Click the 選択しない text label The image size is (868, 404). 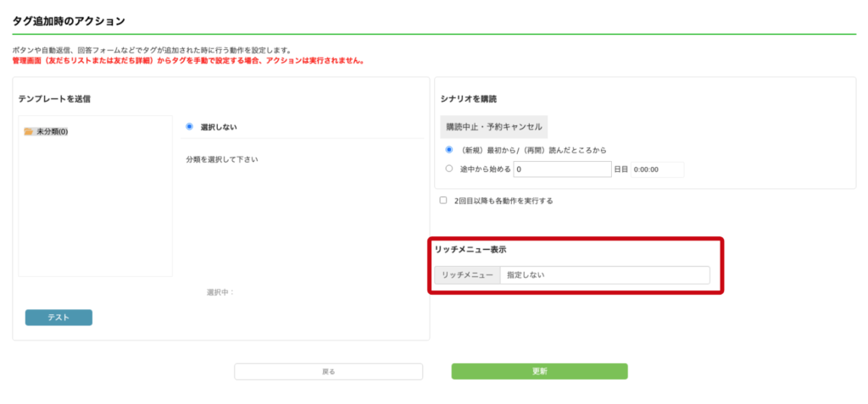pos(219,127)
